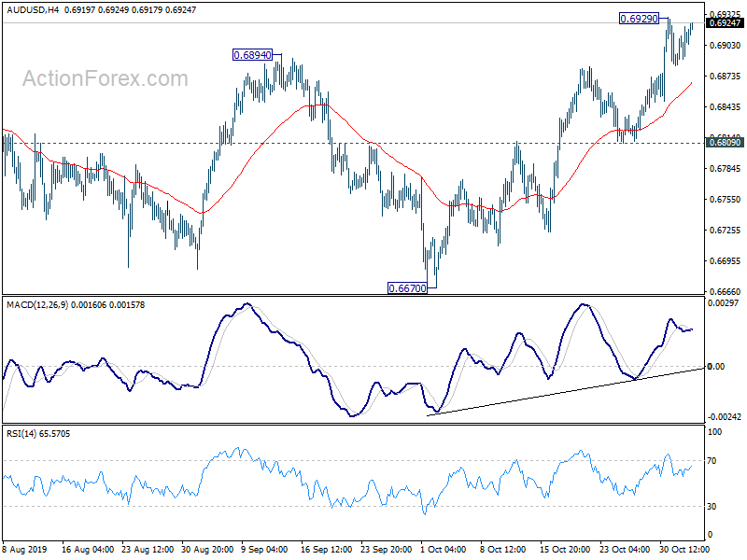Click the 0.66700 low price label

pos(407,288)
